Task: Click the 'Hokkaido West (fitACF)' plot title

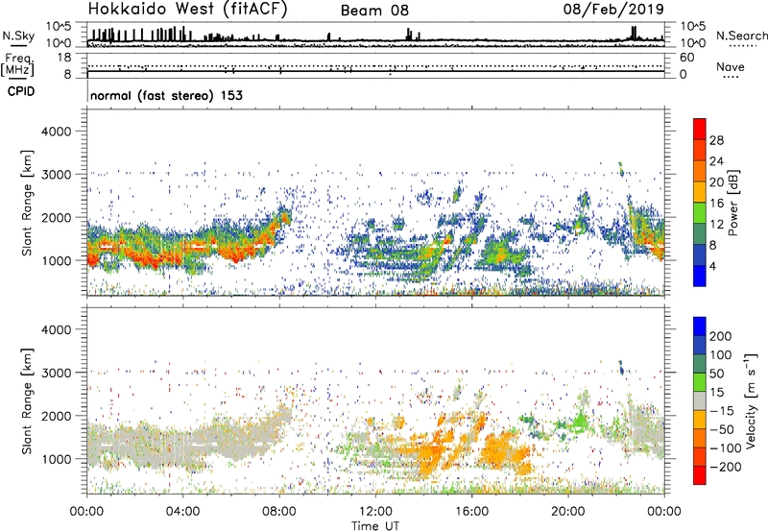Action: (x=187, y=9)
